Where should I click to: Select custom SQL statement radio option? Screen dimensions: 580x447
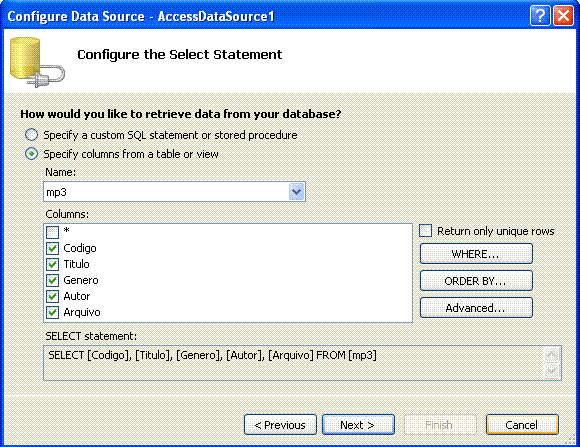(x=31, y=135)
